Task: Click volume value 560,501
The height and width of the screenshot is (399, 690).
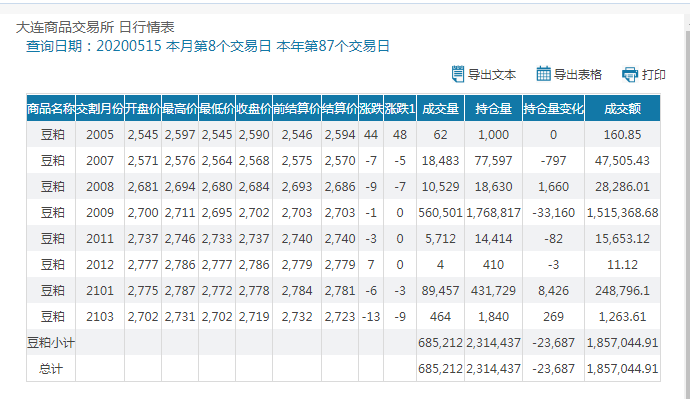Action: pyautogui.click(x=440, y=212)
